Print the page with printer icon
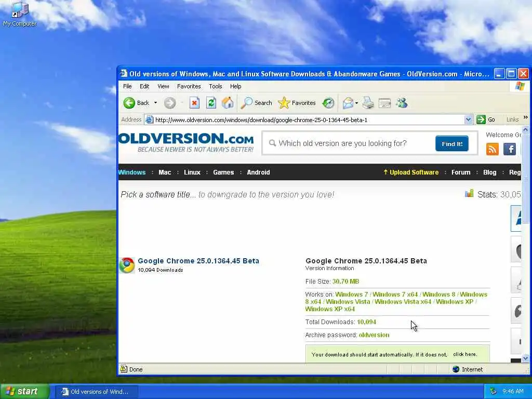Viewport: 532px width, 399px height. (368, 103)
